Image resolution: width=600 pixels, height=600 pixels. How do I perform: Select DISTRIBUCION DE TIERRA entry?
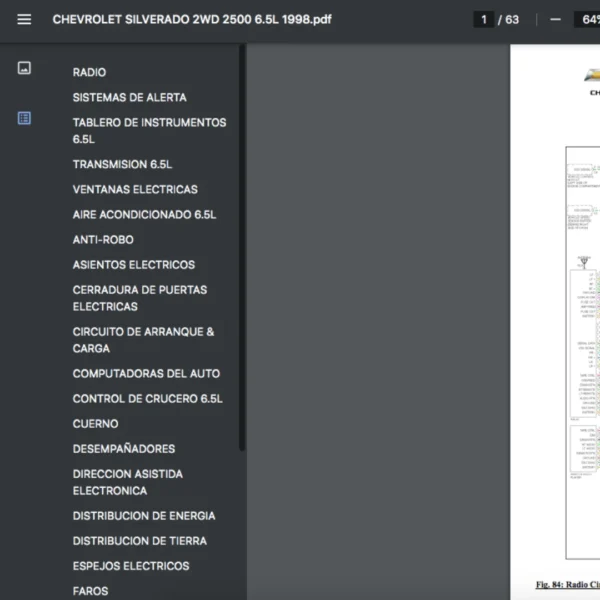point(140,541)
